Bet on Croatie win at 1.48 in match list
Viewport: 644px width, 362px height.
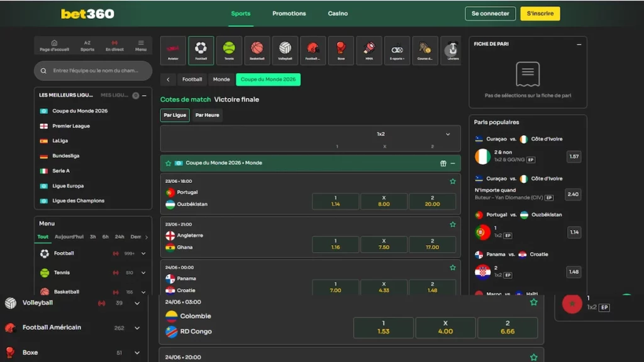tap(432, 287)
